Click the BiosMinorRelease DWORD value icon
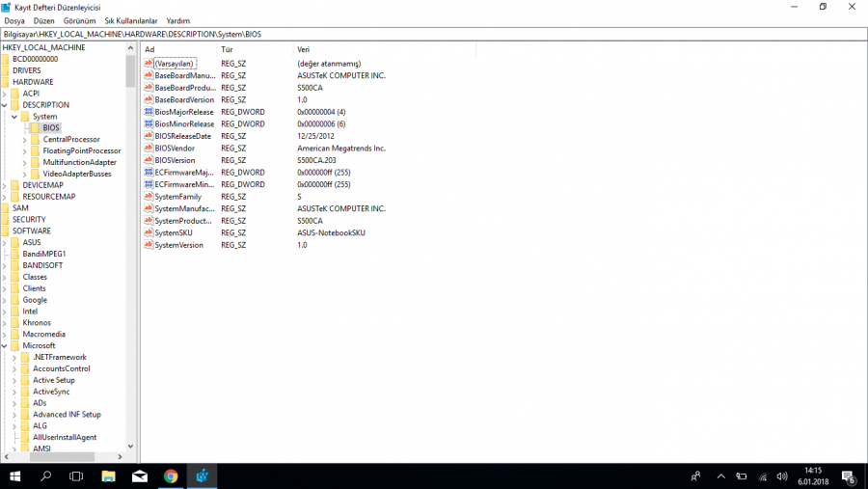This screenshot has width=868, height=489. point(149,124)
